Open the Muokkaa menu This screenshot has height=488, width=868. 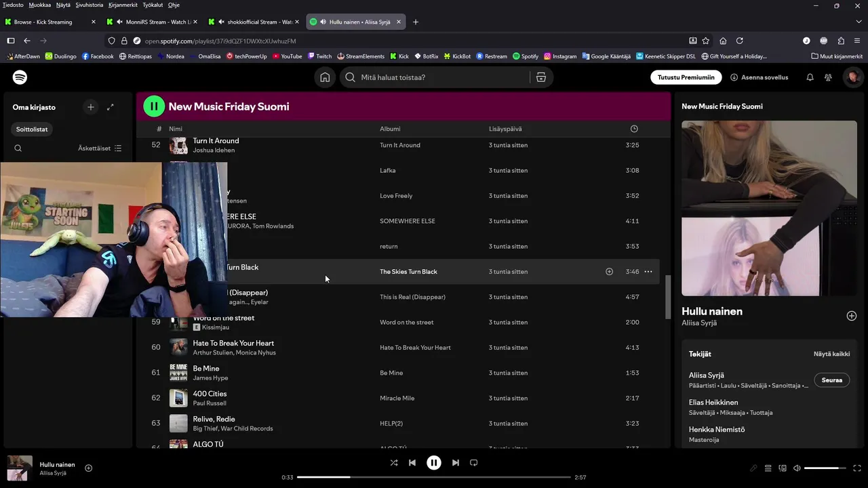click(x=40, y=5)
